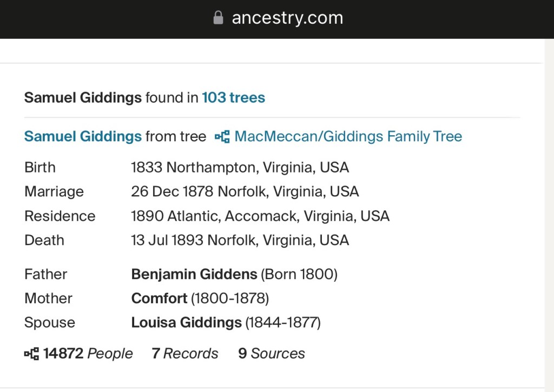Click the ancestry.com address field

[x=287, y=18]
